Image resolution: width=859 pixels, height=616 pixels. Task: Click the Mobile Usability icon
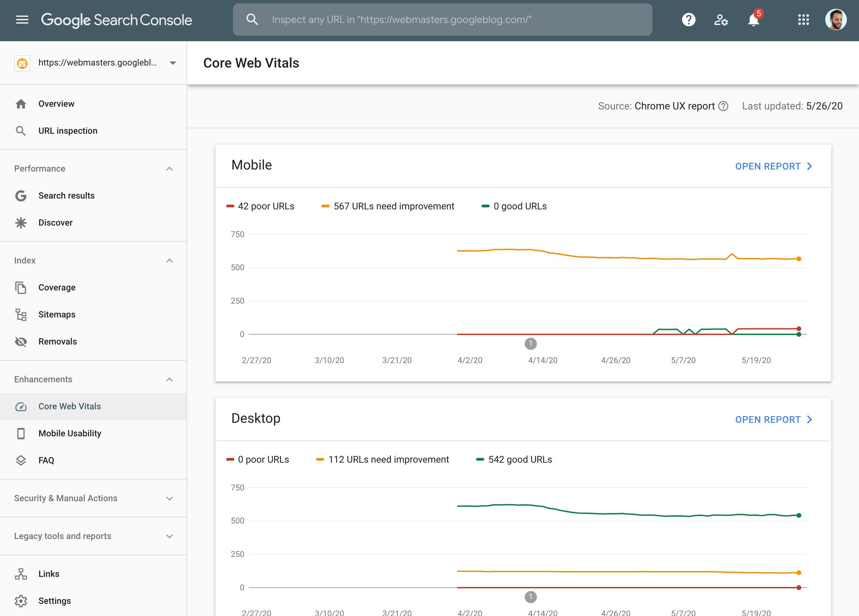(21, 433)
